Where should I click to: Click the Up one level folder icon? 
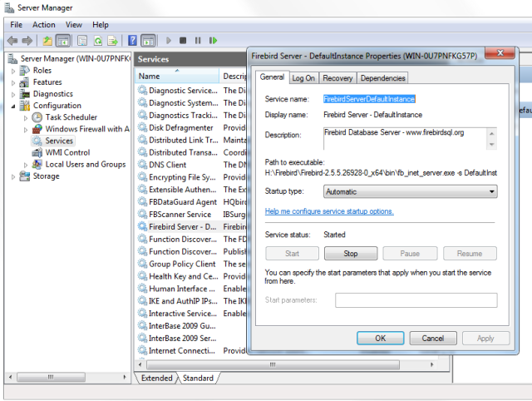(47, 41)
